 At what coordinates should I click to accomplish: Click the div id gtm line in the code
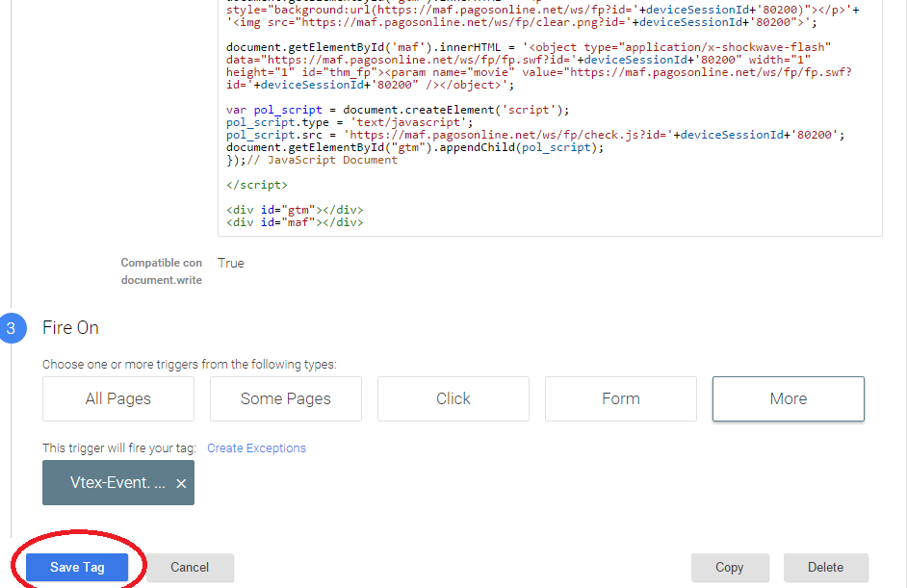[x=294, y=209]
